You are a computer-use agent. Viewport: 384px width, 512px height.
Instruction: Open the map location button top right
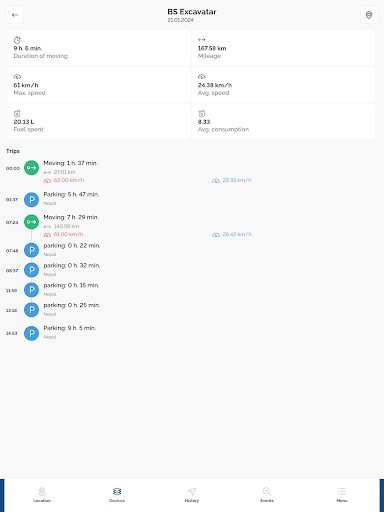(x=369, y=15)
